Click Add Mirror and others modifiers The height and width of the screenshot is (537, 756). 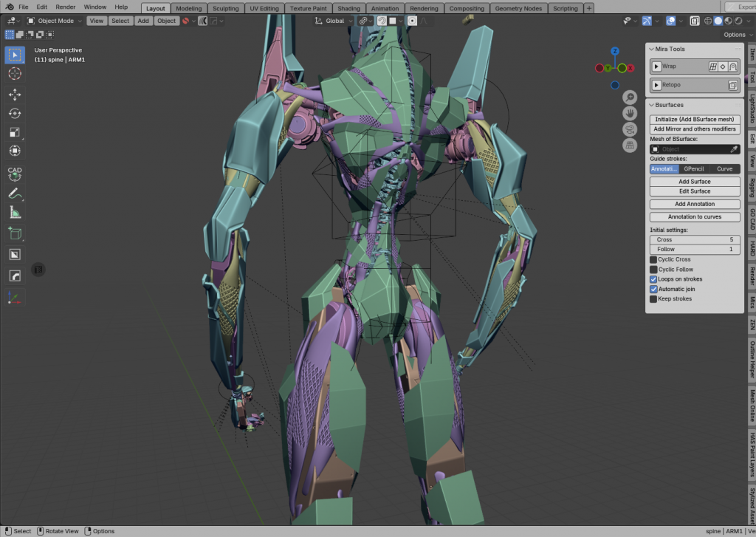[695, 129]
